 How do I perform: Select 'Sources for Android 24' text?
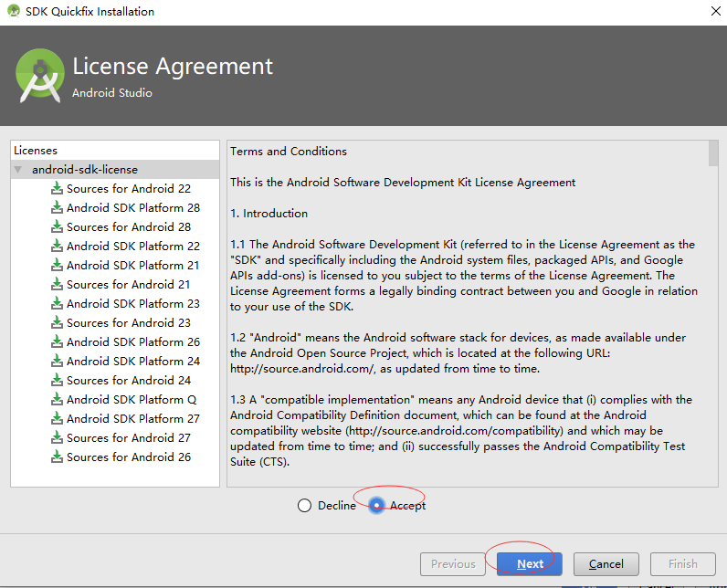point(129,381)
